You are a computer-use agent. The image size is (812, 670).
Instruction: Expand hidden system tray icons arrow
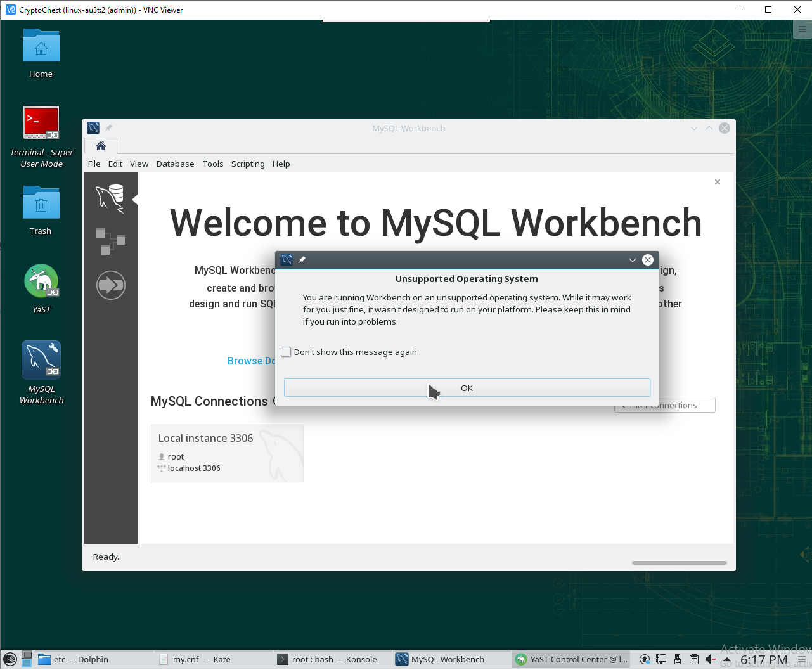tap(727, 660)
